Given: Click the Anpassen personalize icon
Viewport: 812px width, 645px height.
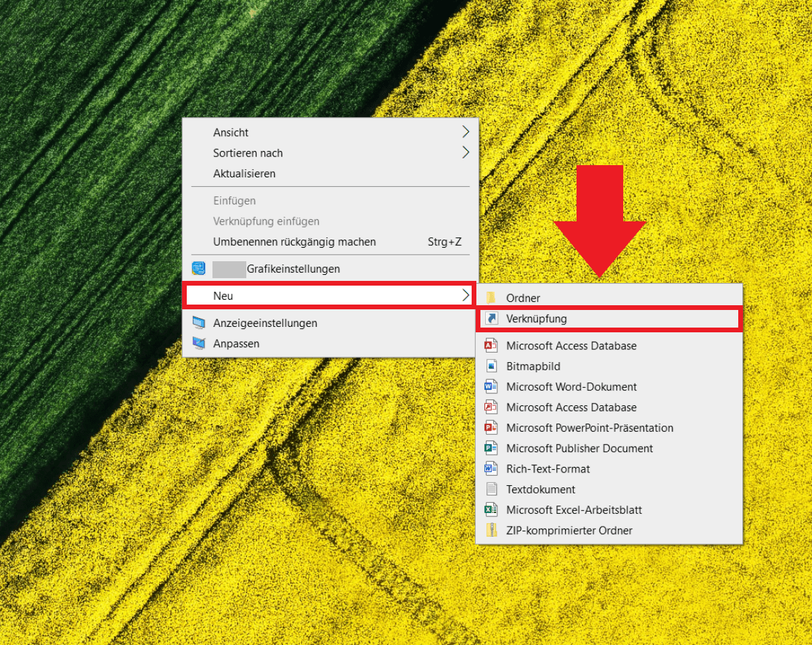Looking at the screenshot, I should coord(198,343).
